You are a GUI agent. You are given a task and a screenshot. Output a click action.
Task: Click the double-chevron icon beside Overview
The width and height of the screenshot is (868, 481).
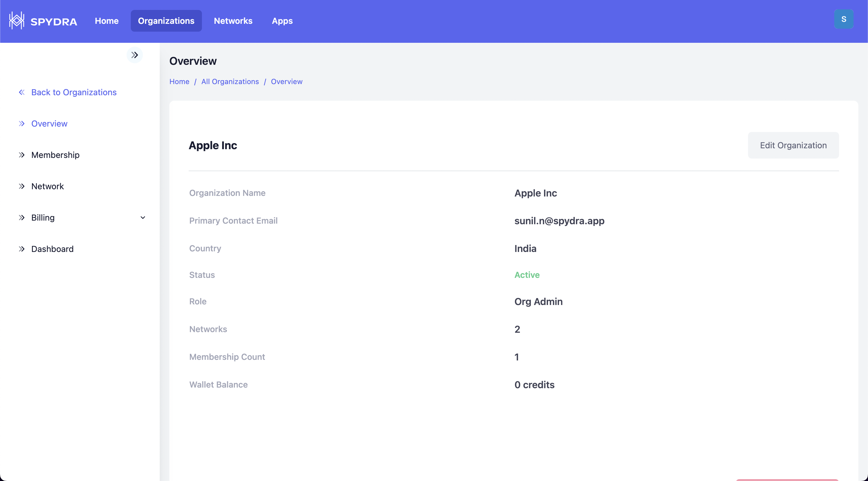click(22, 124)
